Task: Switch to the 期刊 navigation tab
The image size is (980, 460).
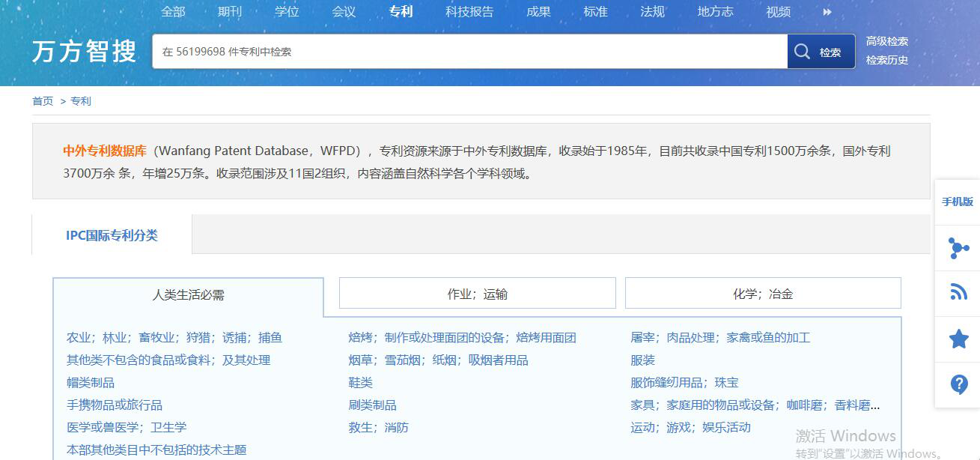Action: point(230,12)
